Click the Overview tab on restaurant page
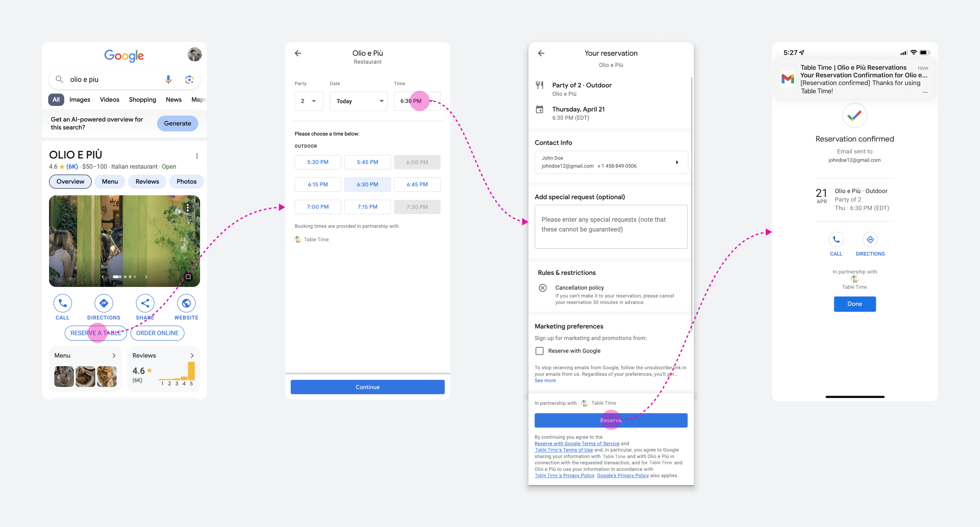Viewport: 980px width, 527px height. (x=70, y=181)
